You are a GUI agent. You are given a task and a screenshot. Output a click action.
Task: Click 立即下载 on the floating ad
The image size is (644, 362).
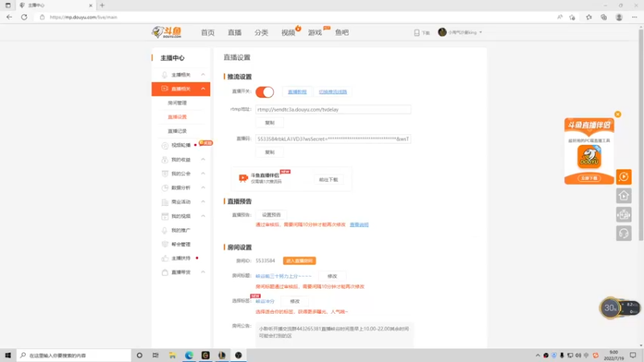(x=589, y=179)
